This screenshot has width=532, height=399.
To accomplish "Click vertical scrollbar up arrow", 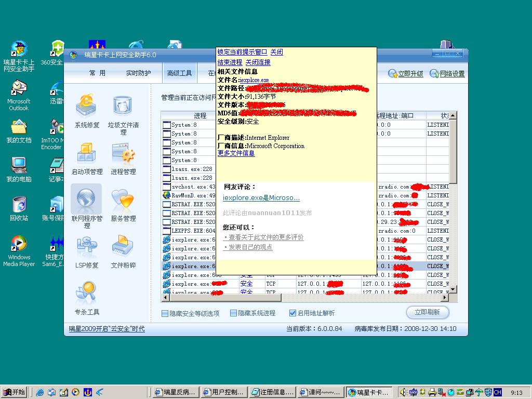I will point(453,116).
